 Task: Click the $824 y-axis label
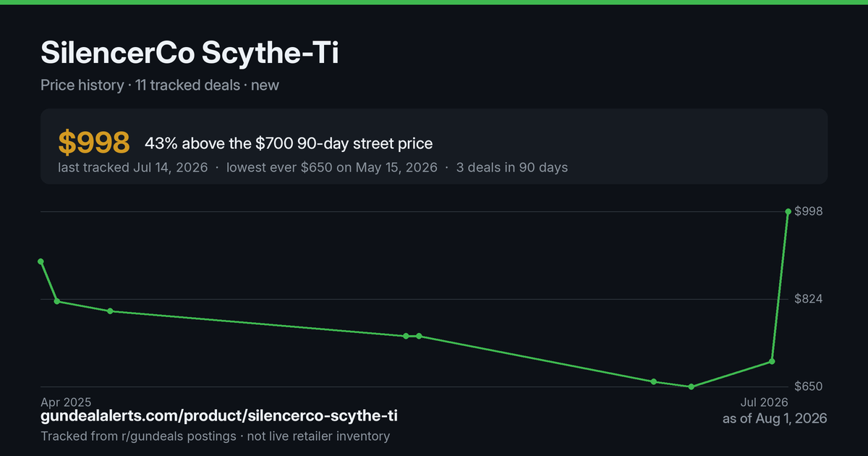tap(809, 299)
